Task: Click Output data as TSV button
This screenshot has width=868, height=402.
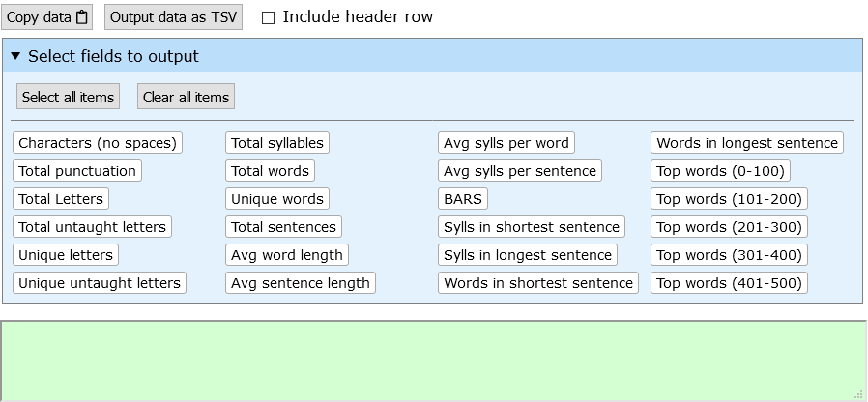Action: pos(173,17)
